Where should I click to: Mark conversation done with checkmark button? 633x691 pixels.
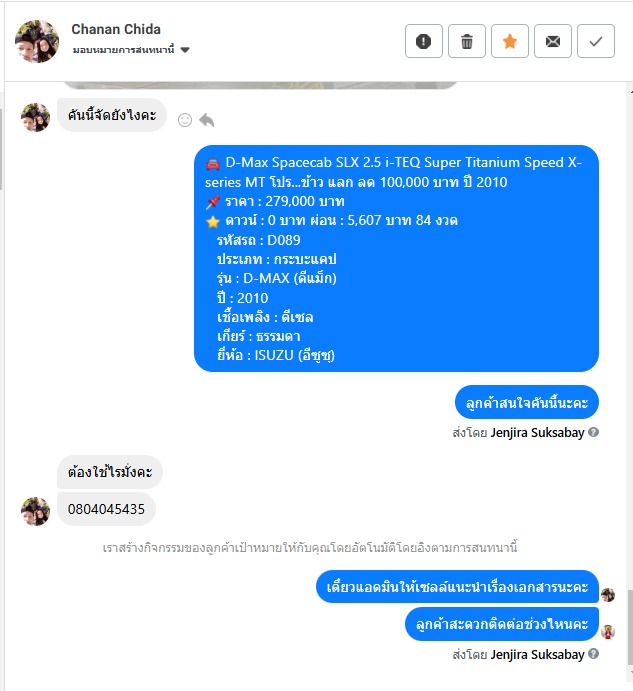pos(596,41)
